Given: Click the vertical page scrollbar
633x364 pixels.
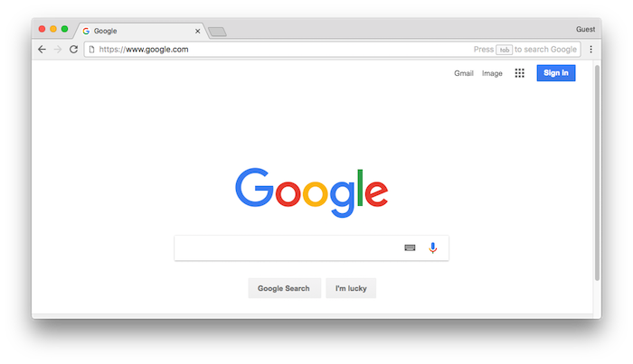Looking at the screenshot, I should [597, 173].
